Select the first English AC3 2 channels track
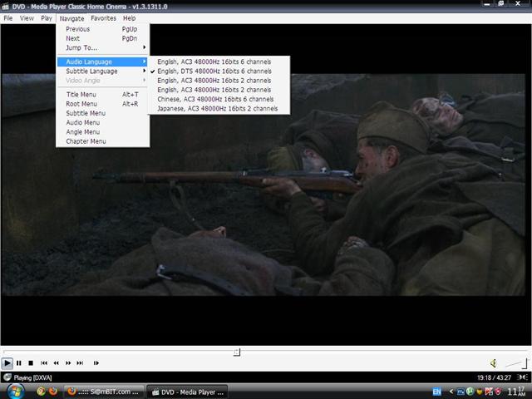532x399 pixels. [219, 81]
